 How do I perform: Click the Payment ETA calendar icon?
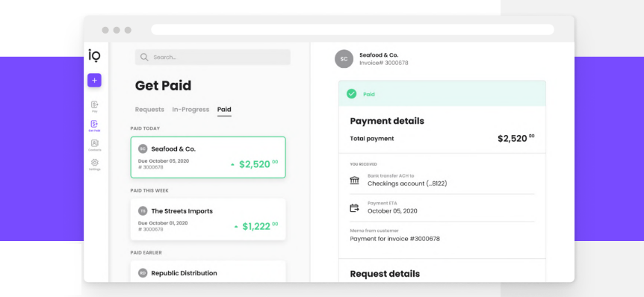click(354, 208)
